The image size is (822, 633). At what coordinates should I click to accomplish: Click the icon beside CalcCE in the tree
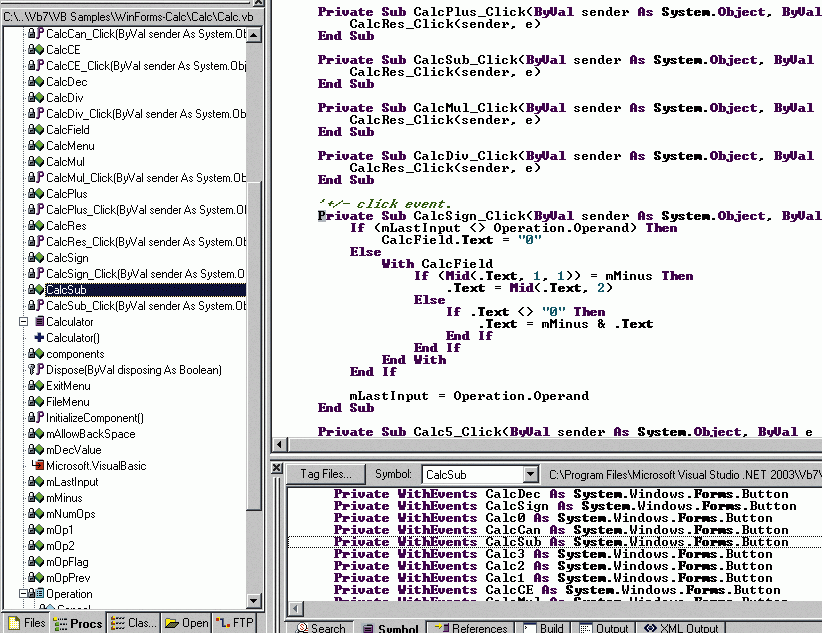[x=36, y=50]
